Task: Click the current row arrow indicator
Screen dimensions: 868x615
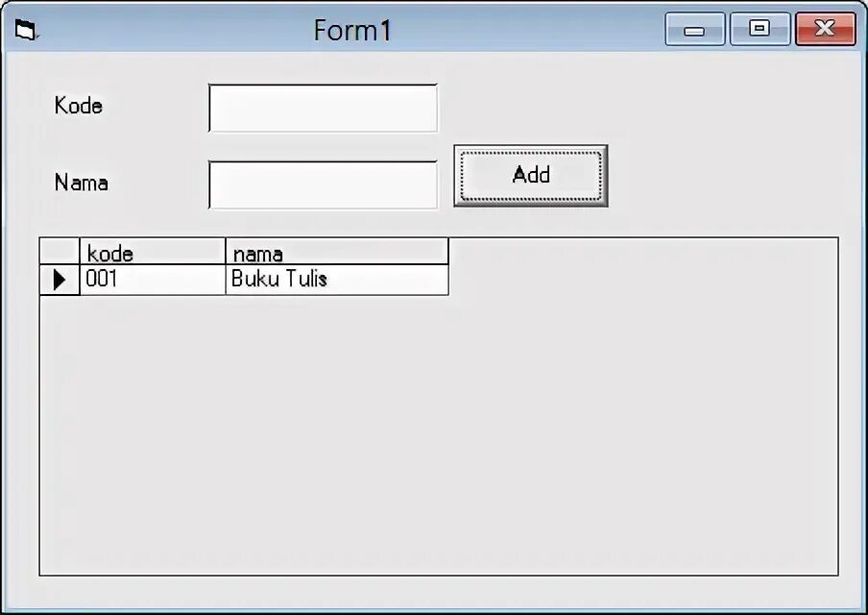Action: 60,280
